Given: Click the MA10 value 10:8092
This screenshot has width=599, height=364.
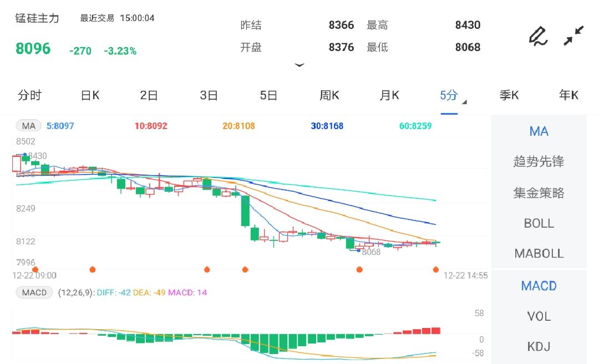Looking at the screenshot, I should tap(151, 126).
